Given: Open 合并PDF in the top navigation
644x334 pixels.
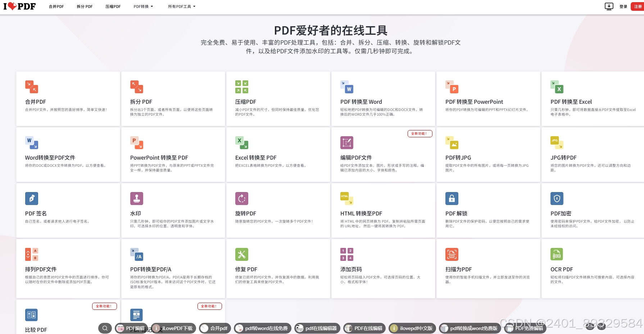Looking at the screenshot, I should [x=56, y=6].
